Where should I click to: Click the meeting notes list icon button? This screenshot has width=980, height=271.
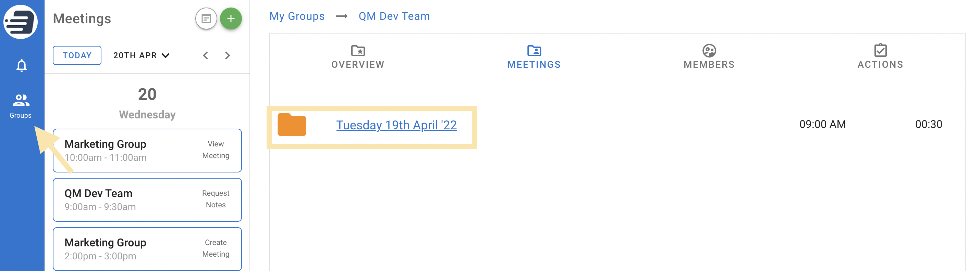point(206,18)
